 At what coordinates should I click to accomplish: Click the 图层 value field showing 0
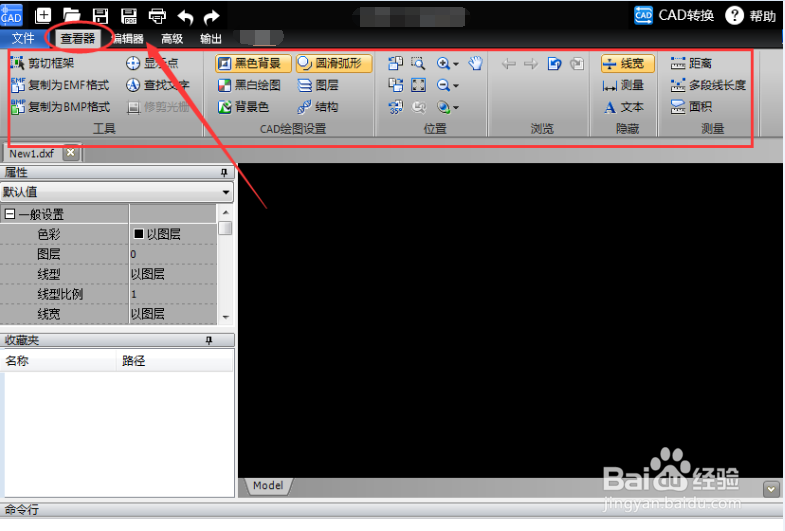173,254
